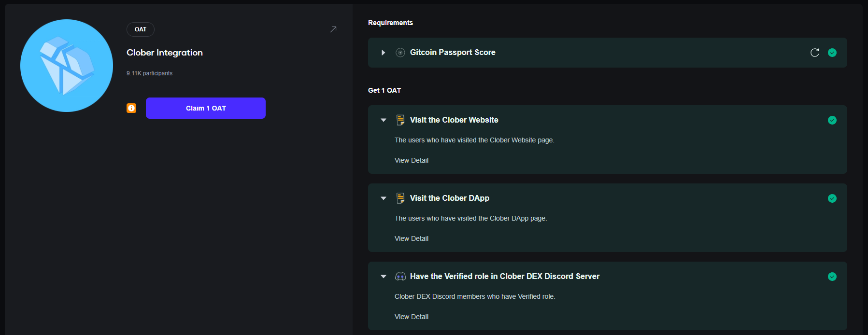Open View Detail under Clober DApp task

411,238
